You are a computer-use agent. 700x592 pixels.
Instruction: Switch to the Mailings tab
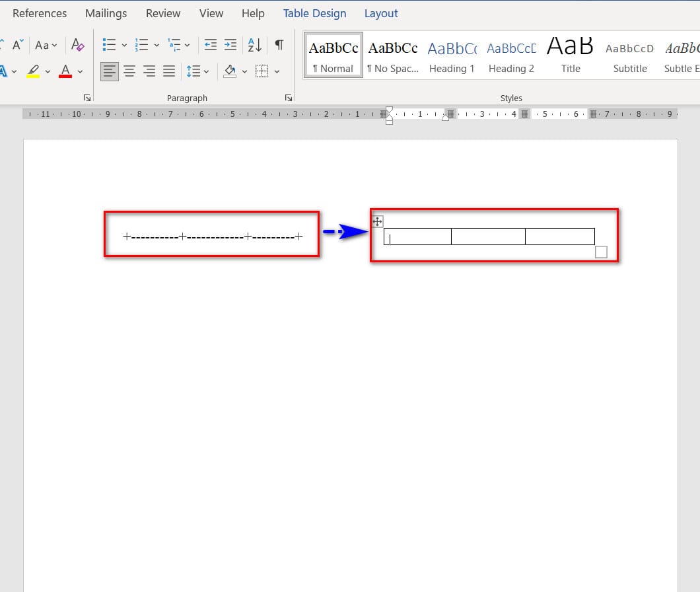pos(106,13)
